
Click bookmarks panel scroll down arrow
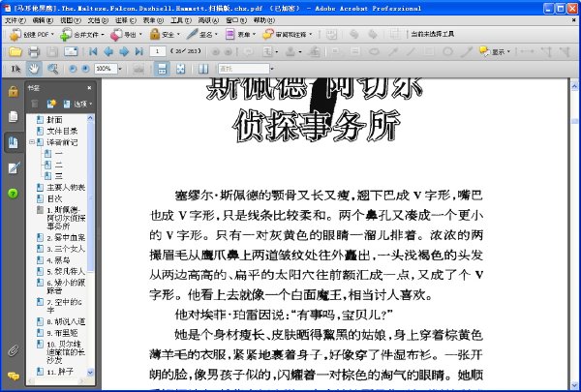90,372
